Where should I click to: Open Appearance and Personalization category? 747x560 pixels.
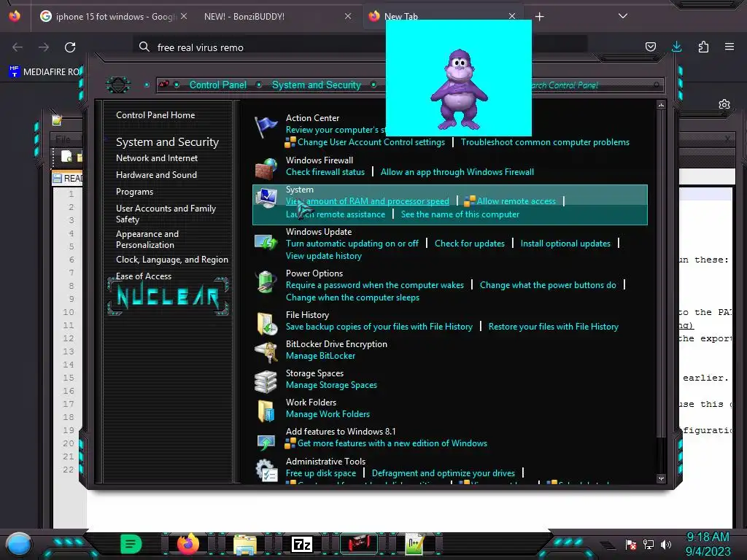tap(147, 239)
